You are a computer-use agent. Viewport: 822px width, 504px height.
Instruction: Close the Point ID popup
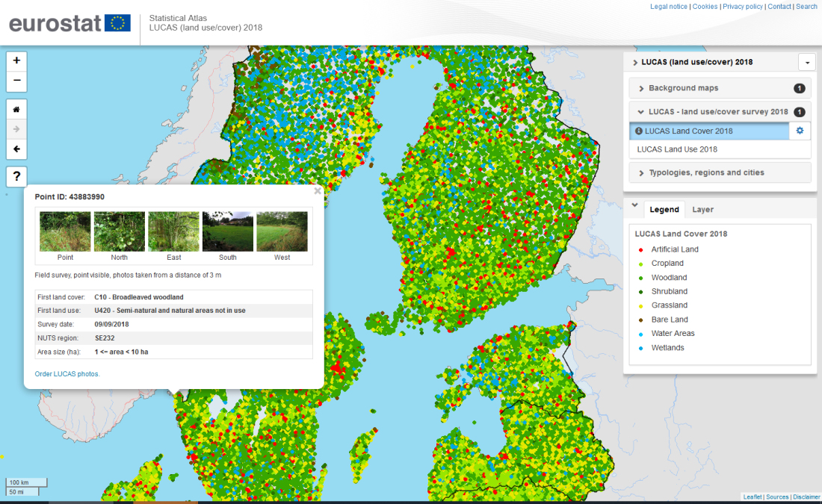[x=318, y=191]
